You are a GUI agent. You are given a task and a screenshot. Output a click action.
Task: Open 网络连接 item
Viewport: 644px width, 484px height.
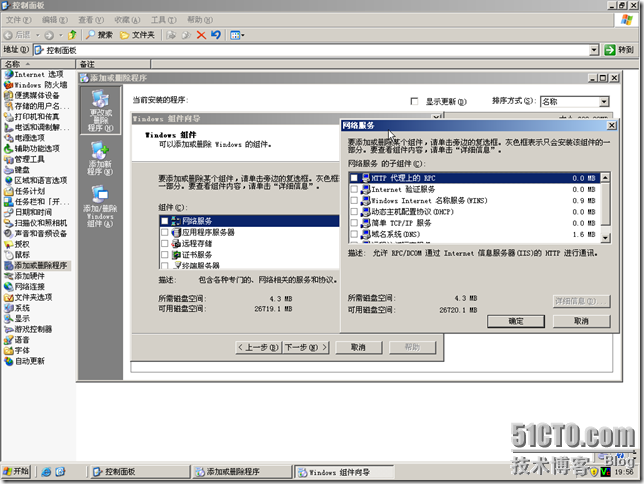click(25, 287)
